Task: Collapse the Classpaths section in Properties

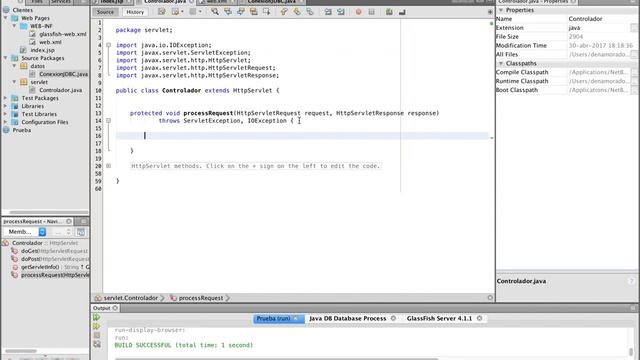Action: (x=501, y=63)
